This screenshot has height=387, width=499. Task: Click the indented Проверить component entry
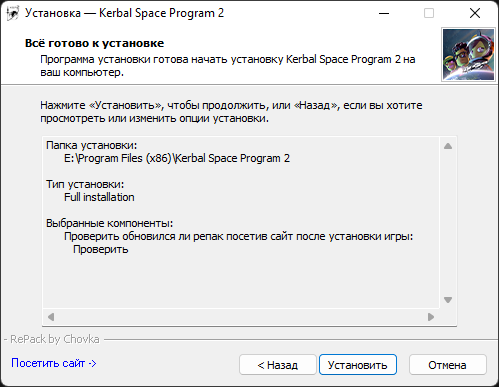[x=101, y=249]
